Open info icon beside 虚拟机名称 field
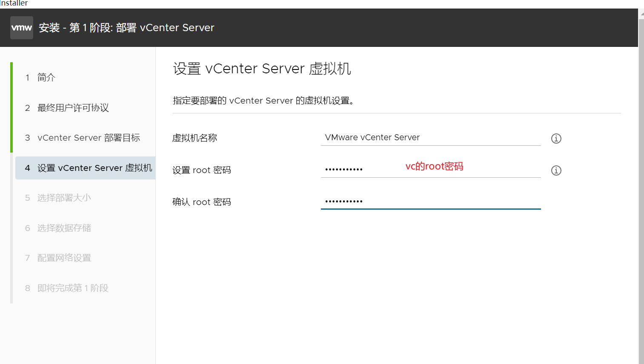 click(556, 139)
